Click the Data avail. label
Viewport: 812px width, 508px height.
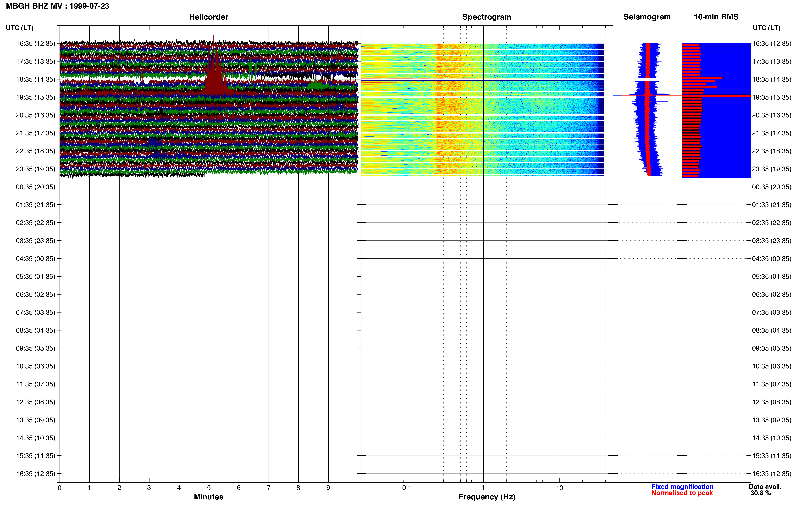[x=765, y=486]
